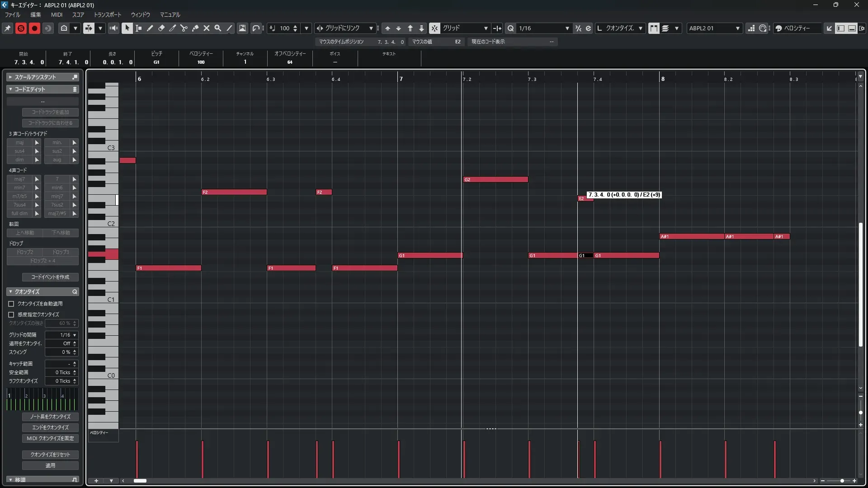Activate the Solo editor button

21,28
